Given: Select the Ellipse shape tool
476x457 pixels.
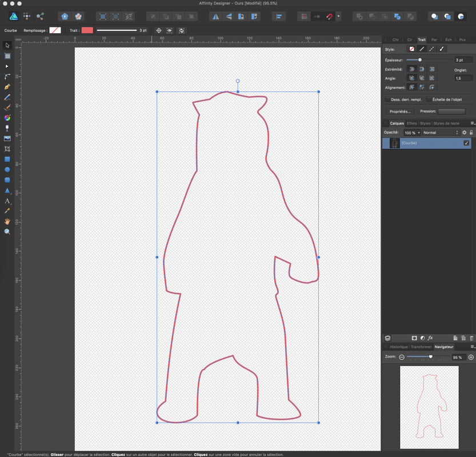Looking at the screenshot, I should 7,169.
